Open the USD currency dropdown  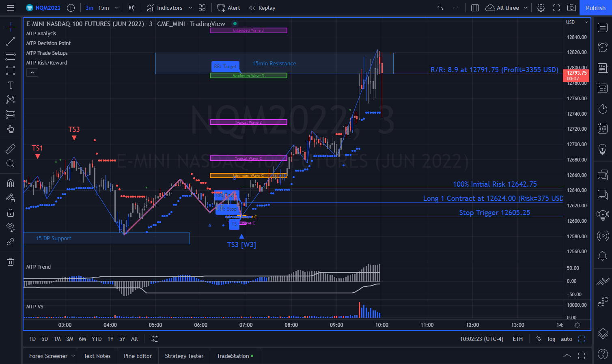(x=577, y=22)
